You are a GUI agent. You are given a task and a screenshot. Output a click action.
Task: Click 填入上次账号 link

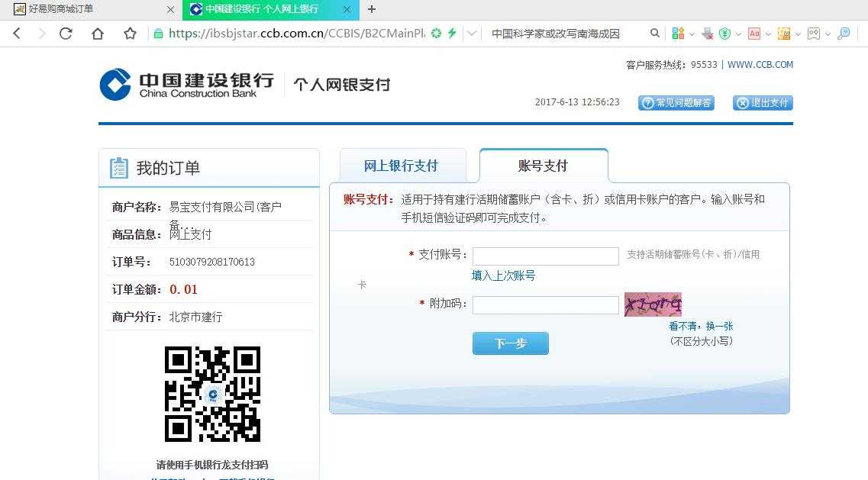tap(503, 275)
